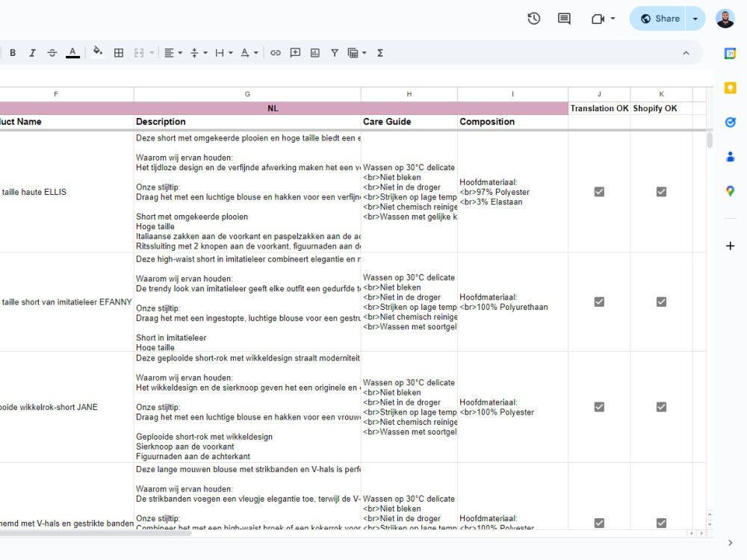Select column G header

pos(247,94)
